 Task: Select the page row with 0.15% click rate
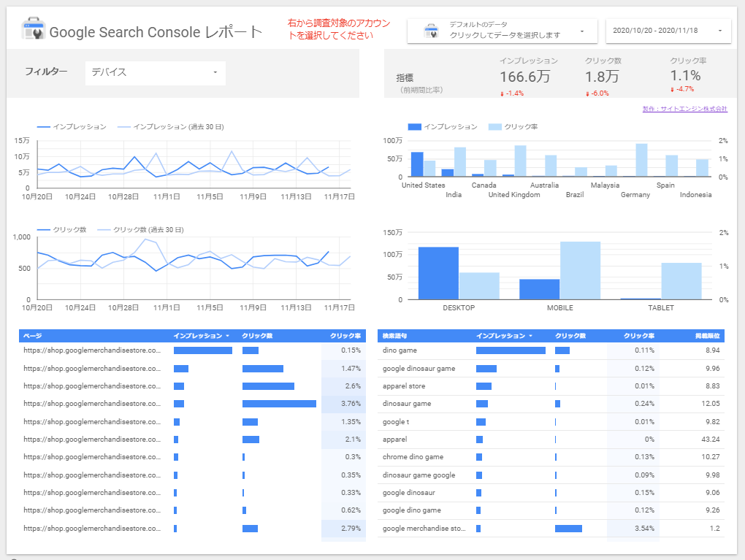click(192, 350)
